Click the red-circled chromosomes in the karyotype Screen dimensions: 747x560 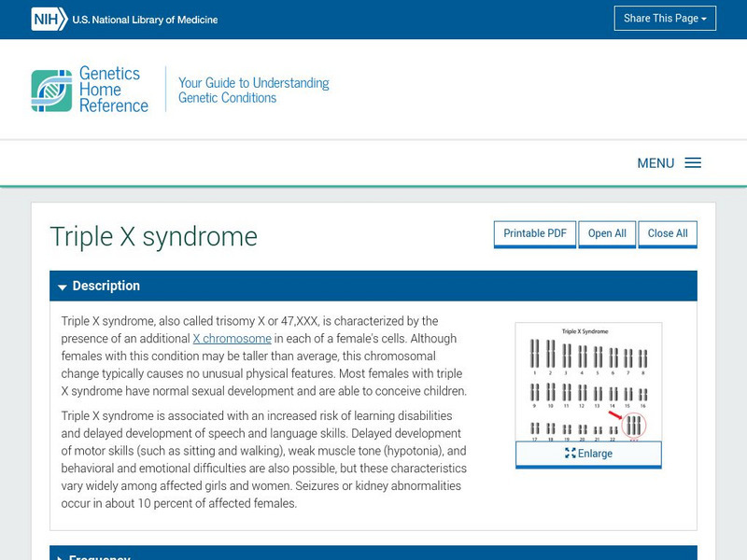(x=634, y=426)
